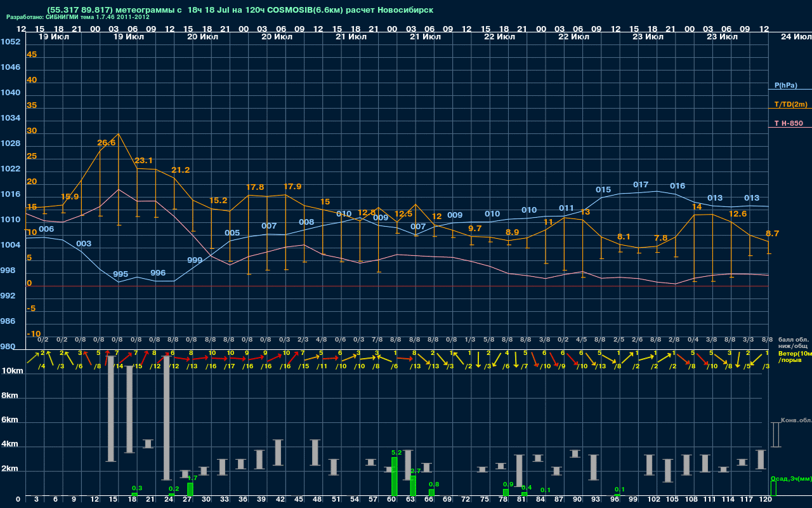The width and height of the screenshot is (812, 508).
Task: Click the 980 pressure axis value
Action: pos(8,347)
